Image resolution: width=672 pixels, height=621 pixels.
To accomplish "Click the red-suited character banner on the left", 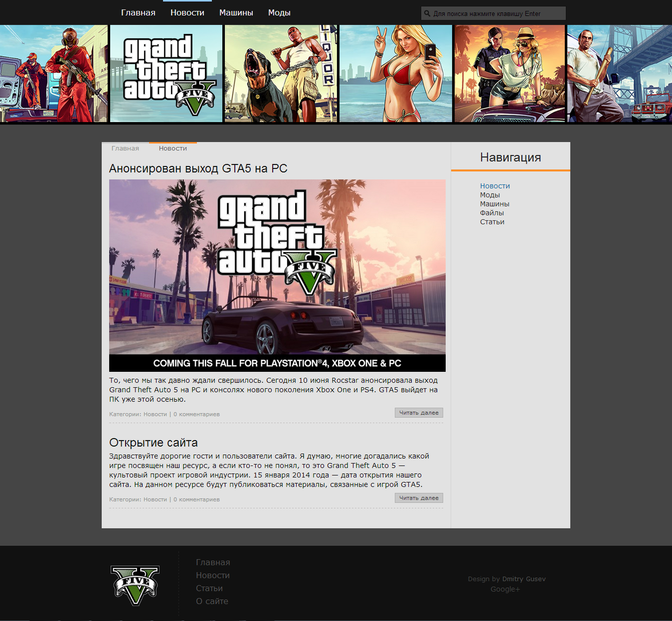I will pos(53,73).
